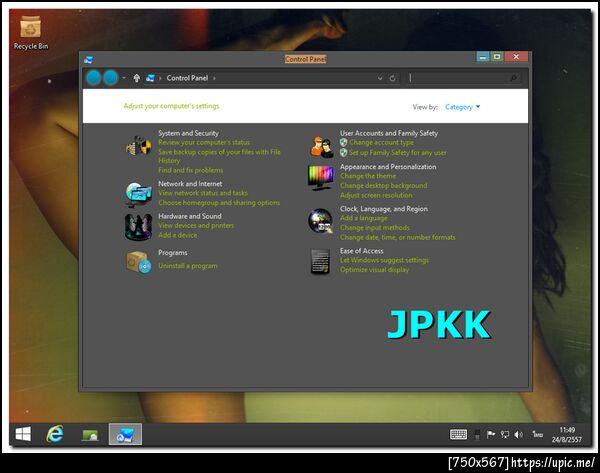Click the Control Panel breadcrumb label
Image resolution: width=600 pixels, height=473 pixels.
187,78
